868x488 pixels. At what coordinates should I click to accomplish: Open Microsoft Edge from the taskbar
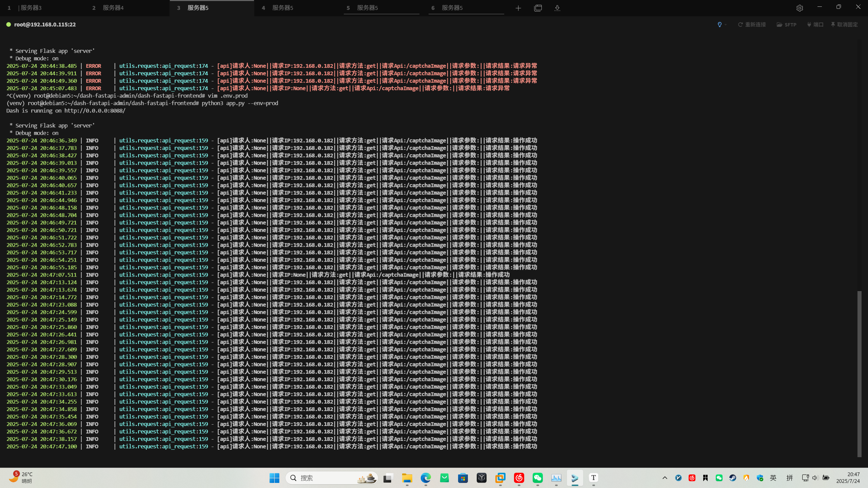(x=426, y=478)
